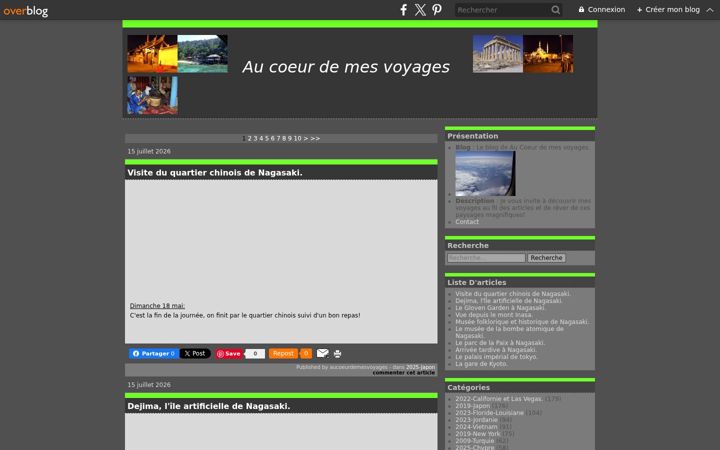Click the orange Repost button
The width and height of the screenshot is (720, 450).
283,354
